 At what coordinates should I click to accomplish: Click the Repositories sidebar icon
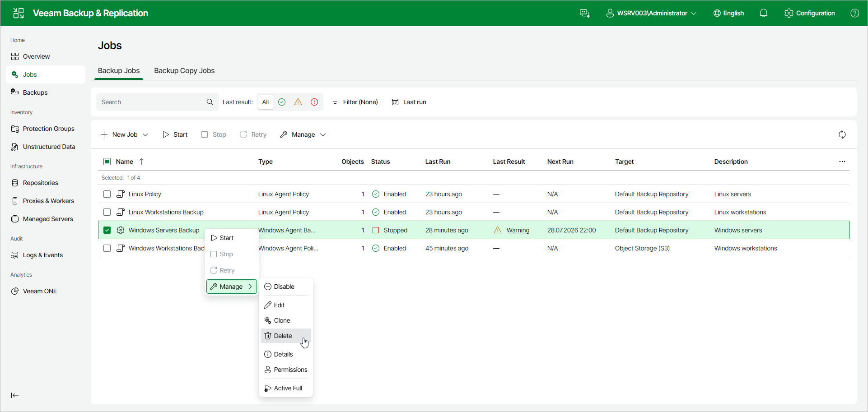15,183
